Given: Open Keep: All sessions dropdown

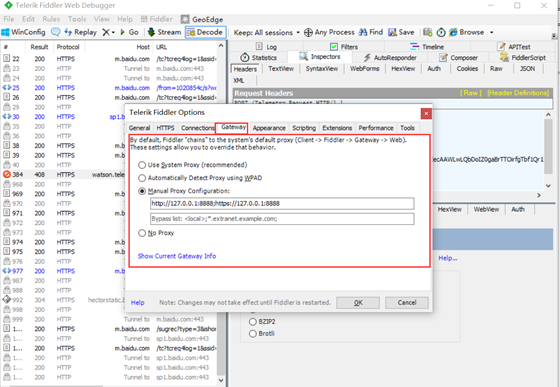Looking at the screenshot, I should coord(266,32).
